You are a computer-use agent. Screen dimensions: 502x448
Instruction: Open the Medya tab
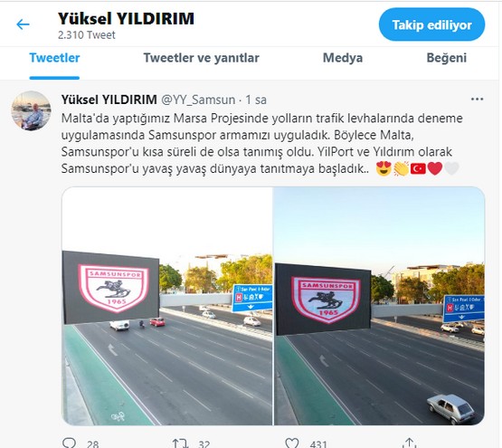coord(343,58)
